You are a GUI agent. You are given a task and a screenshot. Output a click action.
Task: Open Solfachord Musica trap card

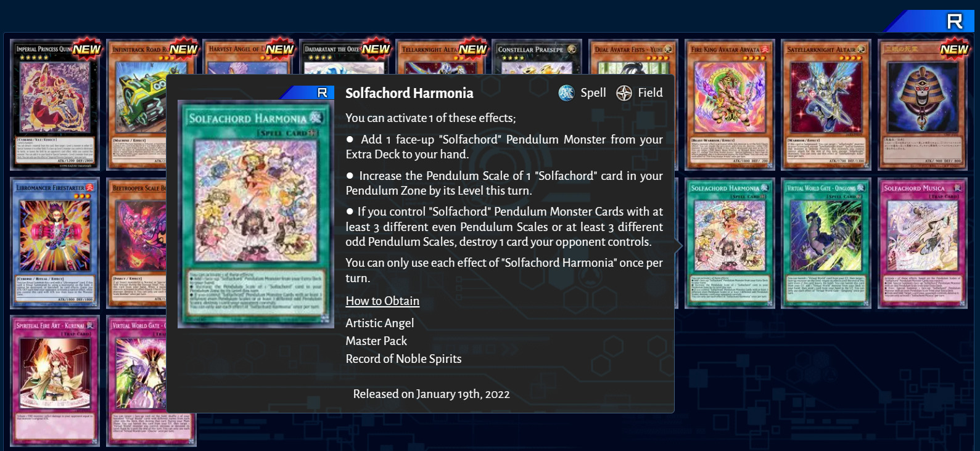tap(923, 243)
